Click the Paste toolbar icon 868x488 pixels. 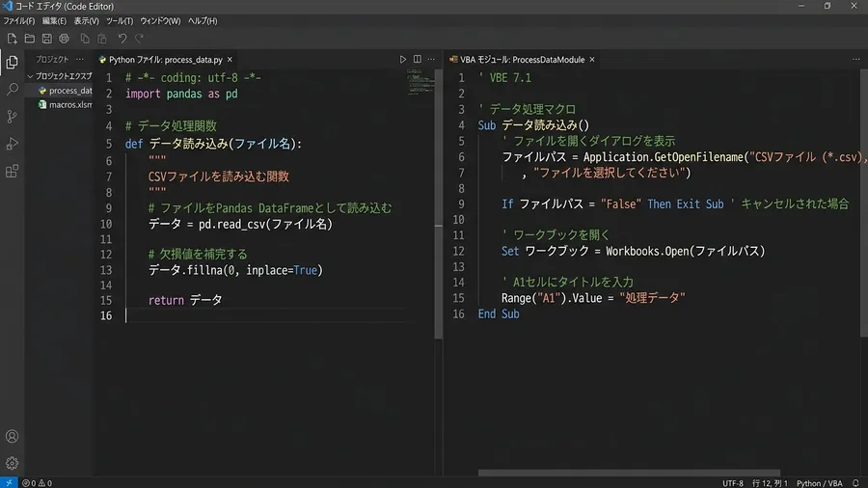pyautogui.click(x=102, y=39)
